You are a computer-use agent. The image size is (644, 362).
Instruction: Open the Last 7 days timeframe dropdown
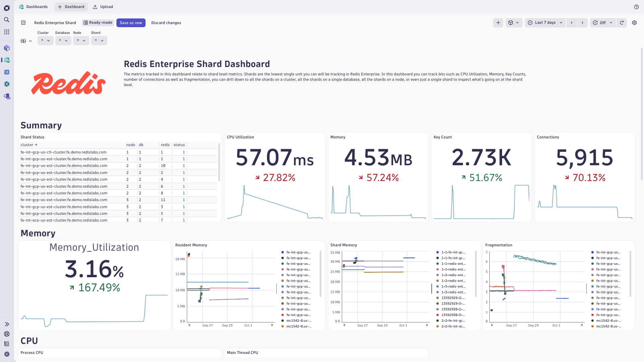[545, 23]
